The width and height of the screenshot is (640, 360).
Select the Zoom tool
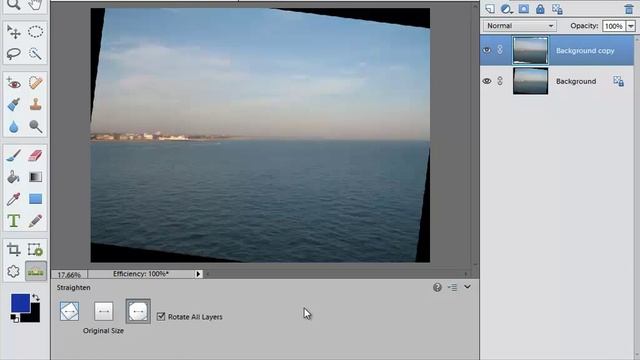[x=13, y=4]
